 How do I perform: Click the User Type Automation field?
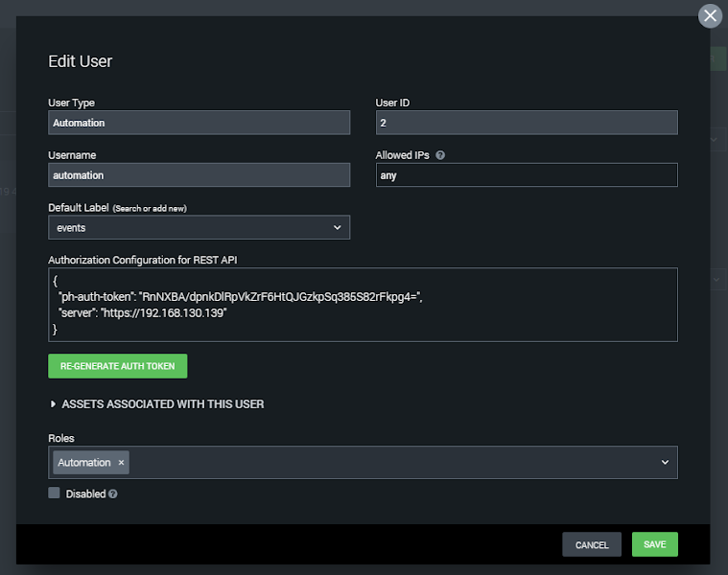[x=199, y=123]
